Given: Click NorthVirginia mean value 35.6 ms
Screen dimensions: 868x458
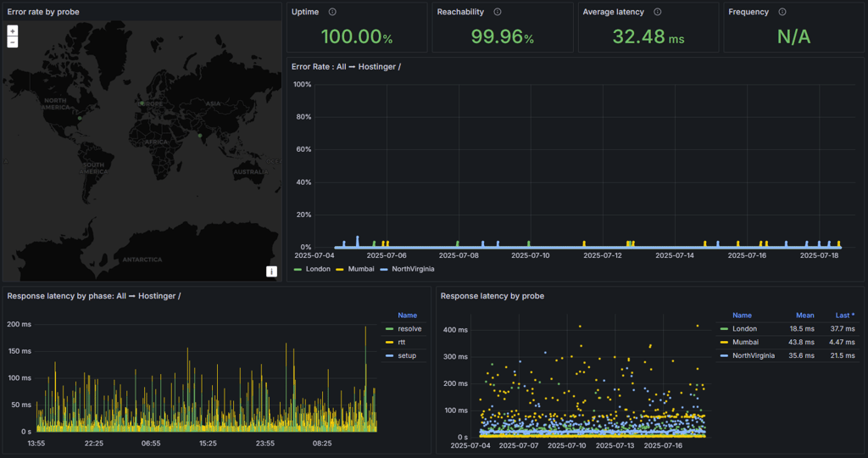Looking at the screenshot, I should [801, 355].
